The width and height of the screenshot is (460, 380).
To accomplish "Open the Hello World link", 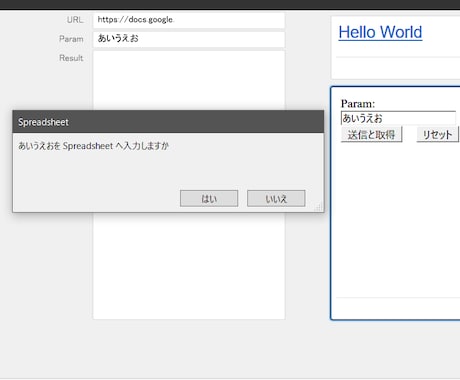I will 380,32.
